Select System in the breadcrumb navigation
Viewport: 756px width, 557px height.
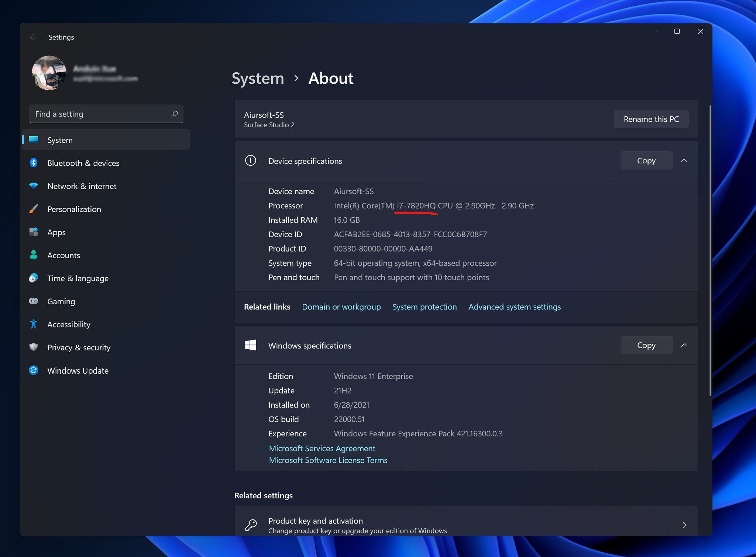point(258,78)
